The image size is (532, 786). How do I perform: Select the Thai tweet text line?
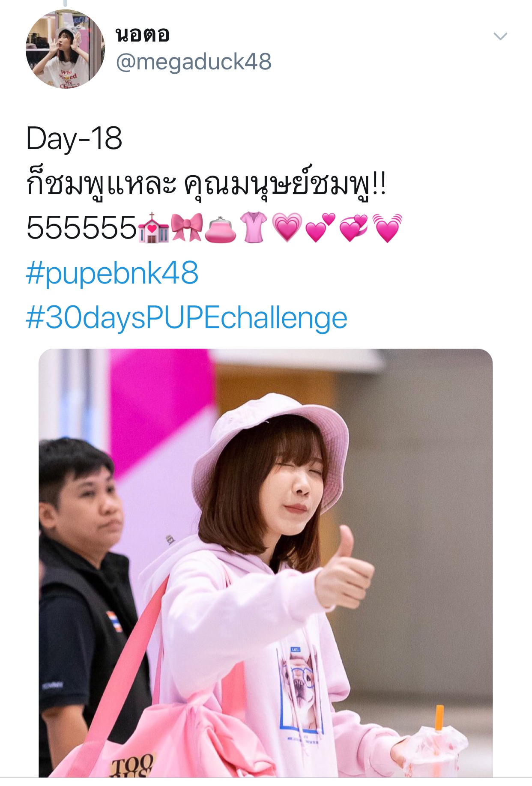click(x=206, y=183)
